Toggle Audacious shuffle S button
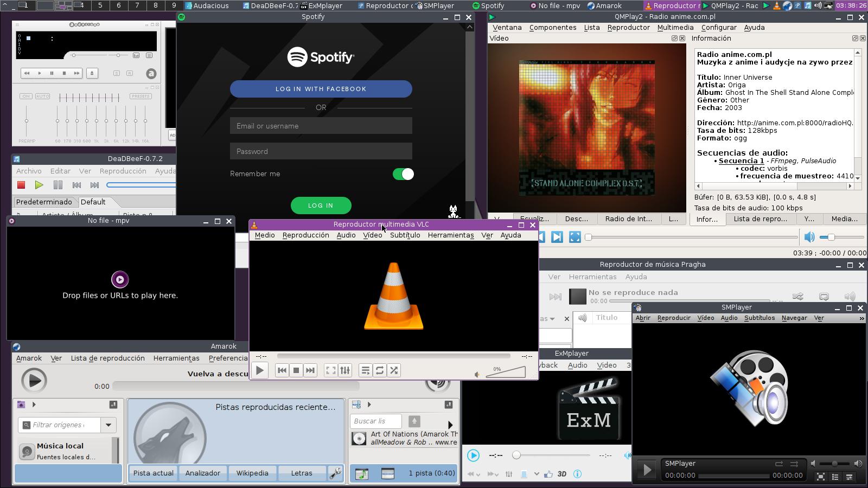Screen dimensions: 868x488 pos(117,73)
